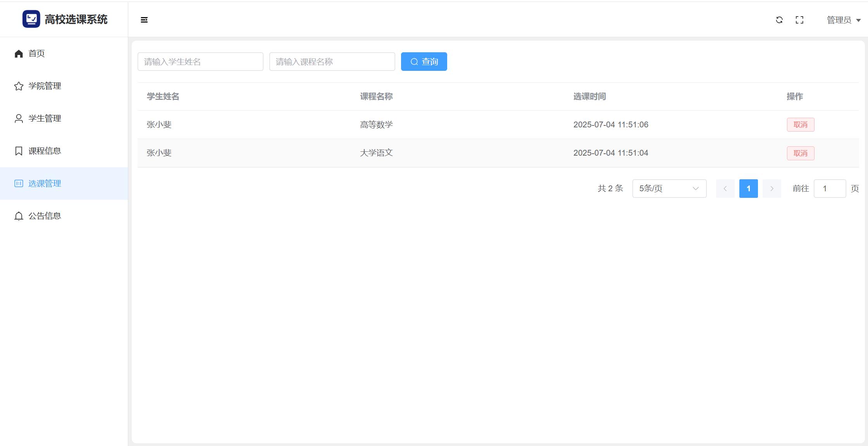Open the 选课管理 menu item
The width and height of the screenshot is (868, 446).
pyautogui.click(x=45, y=184)
